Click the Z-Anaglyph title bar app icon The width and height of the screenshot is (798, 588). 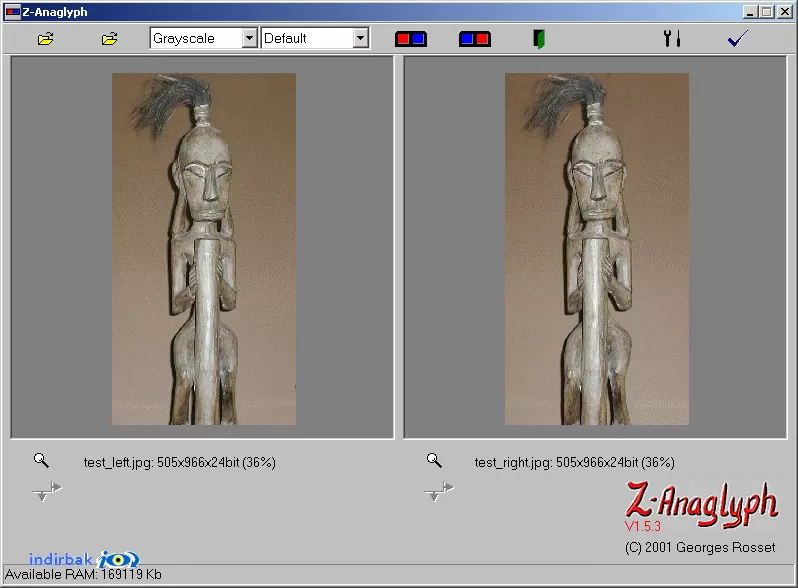click(x=12, y=12)
